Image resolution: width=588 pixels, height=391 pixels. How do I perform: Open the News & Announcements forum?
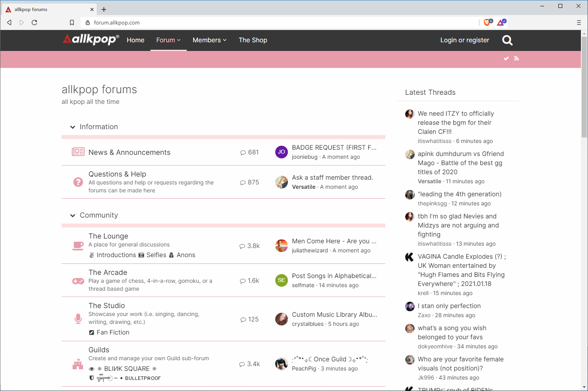(x=129, y=152)
